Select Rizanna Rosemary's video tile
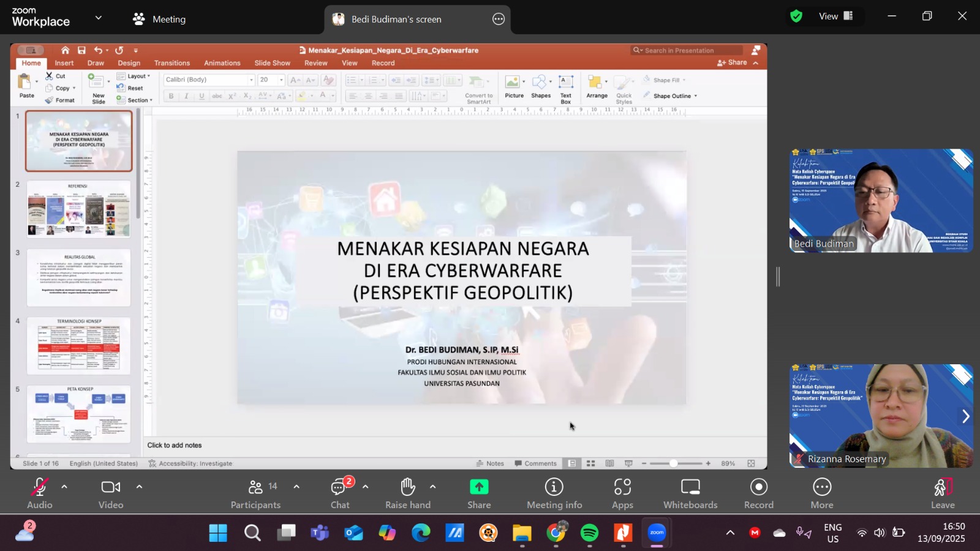 881,416
